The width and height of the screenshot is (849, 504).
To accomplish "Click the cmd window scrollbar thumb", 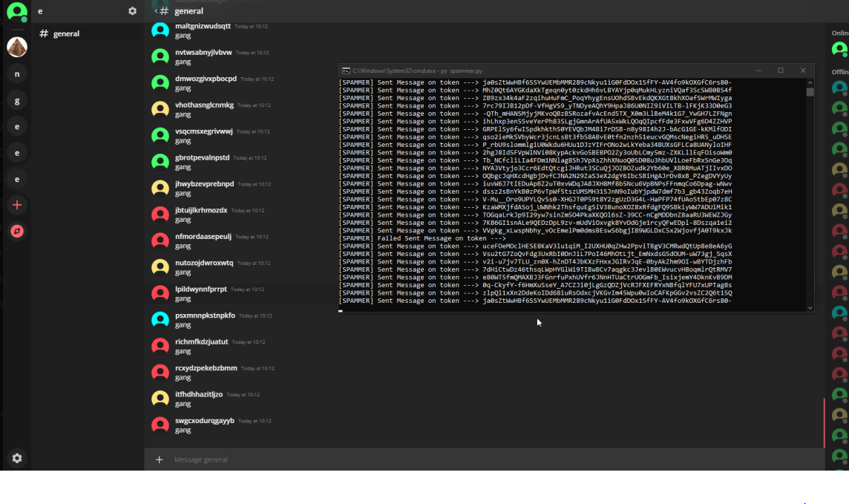I will (810, 92).
